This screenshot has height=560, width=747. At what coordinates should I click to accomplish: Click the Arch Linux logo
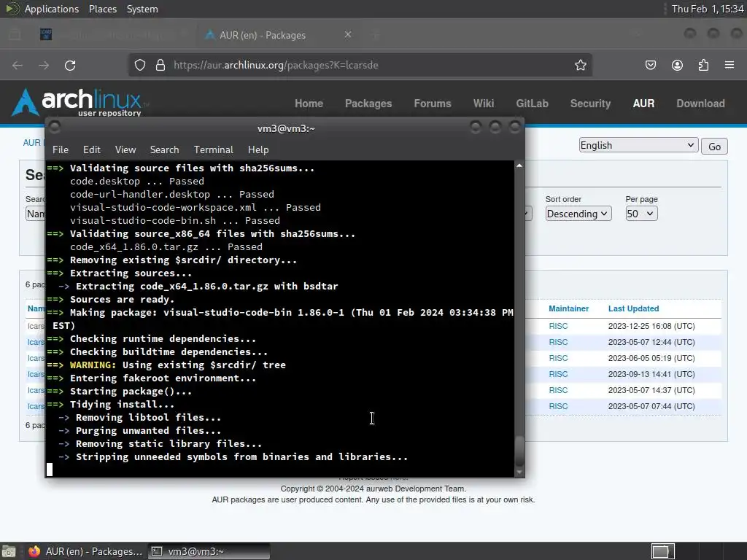[77, 102]
